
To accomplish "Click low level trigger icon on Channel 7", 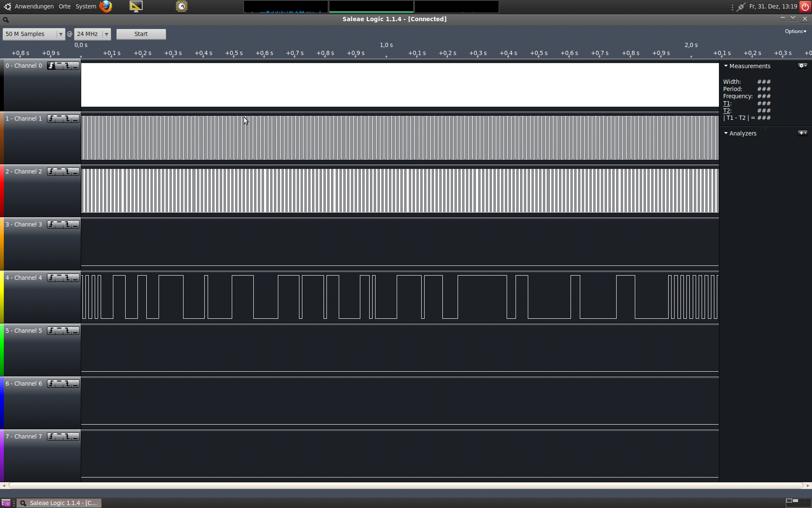I will tap(75, 436).
